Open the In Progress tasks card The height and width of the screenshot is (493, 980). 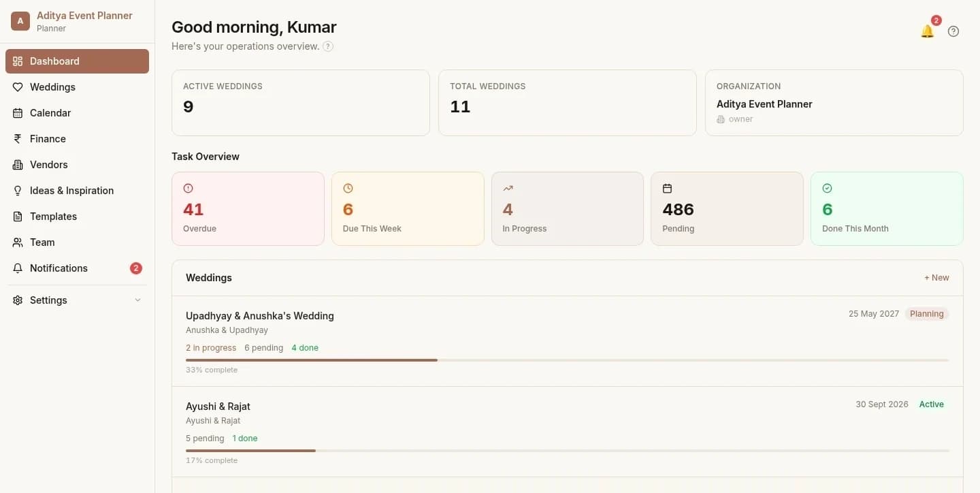568,208
